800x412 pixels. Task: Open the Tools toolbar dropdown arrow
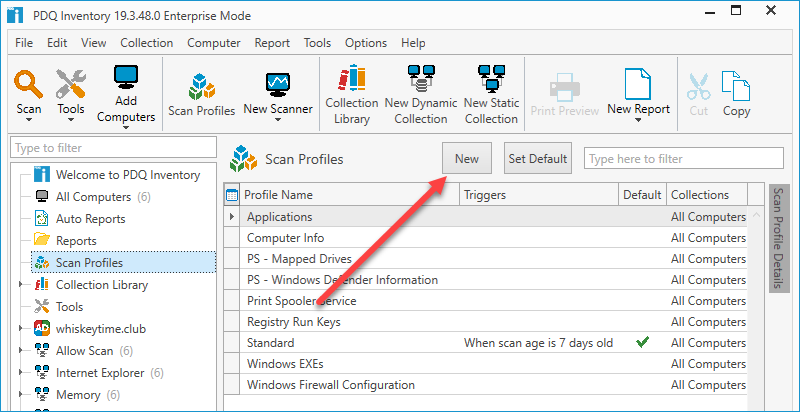pos(70,120)
